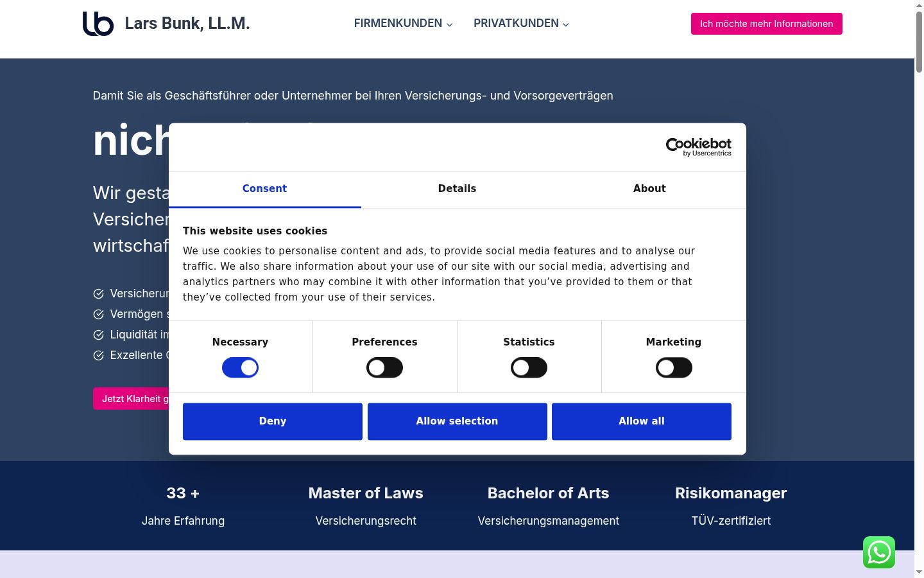Click the scrollbar down arrow

(x=919, y=572)
